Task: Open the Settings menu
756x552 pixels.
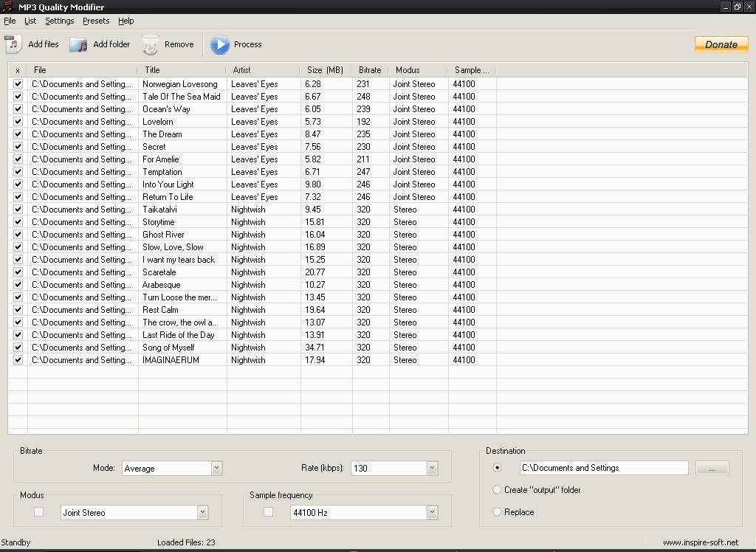Action: [x=59, y=21]
